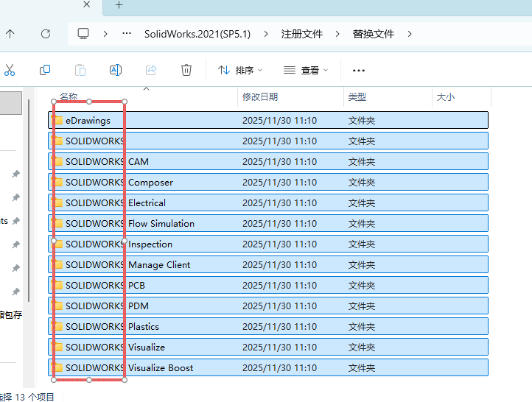The width and height of the screenshot is (532, 402).
Task: Click date cell of eDrawings row
Action: [x=279, y=120]
